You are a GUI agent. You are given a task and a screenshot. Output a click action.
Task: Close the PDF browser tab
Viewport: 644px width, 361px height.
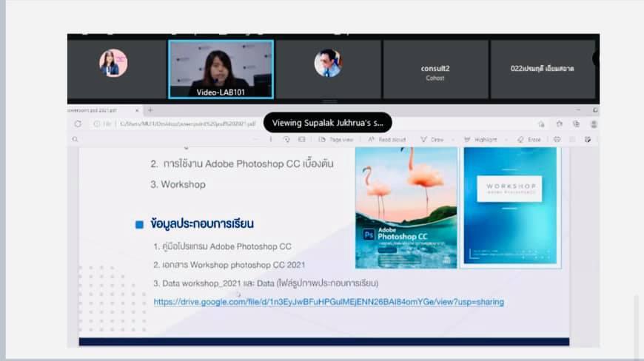click(137, 110)
